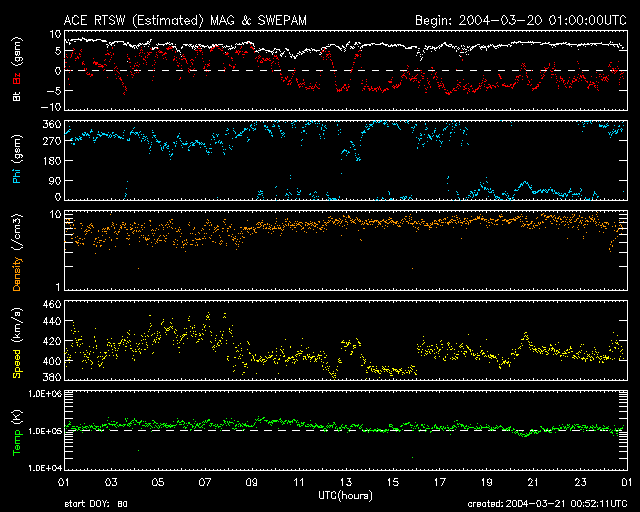Click the green Temp (K) axis label

(17, 429)
